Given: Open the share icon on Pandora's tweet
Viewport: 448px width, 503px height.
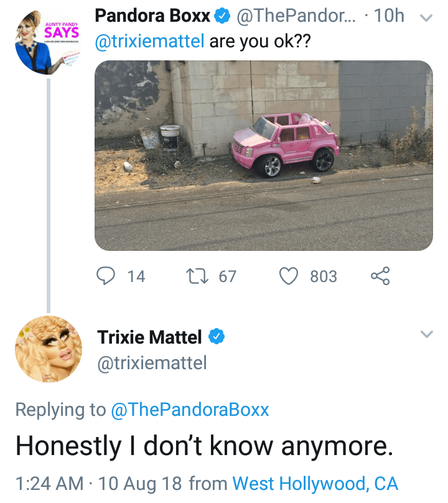Looking at the screenshot, I should tap(380, 276).
